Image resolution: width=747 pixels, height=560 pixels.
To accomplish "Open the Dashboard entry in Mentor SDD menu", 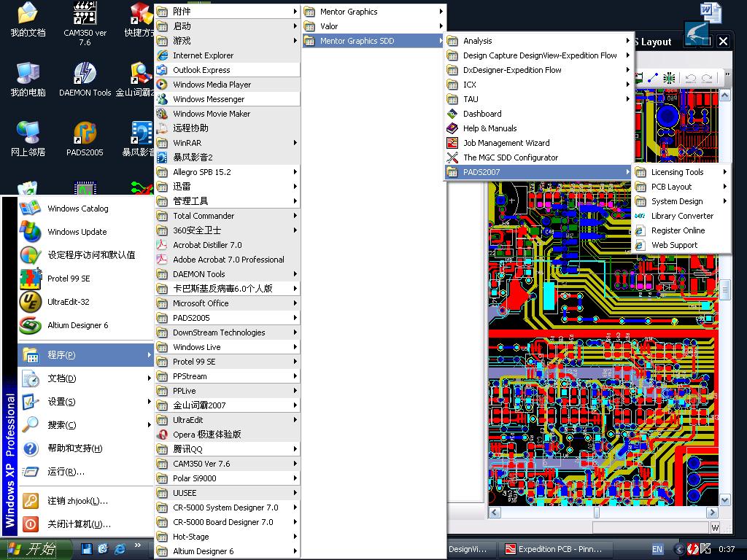I will click(539, 114).
